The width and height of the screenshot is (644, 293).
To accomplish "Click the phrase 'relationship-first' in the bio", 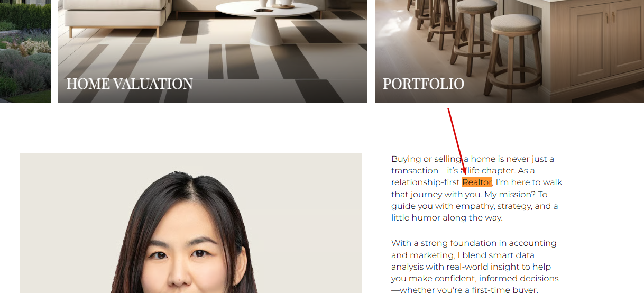I will [x=426, y=182].
